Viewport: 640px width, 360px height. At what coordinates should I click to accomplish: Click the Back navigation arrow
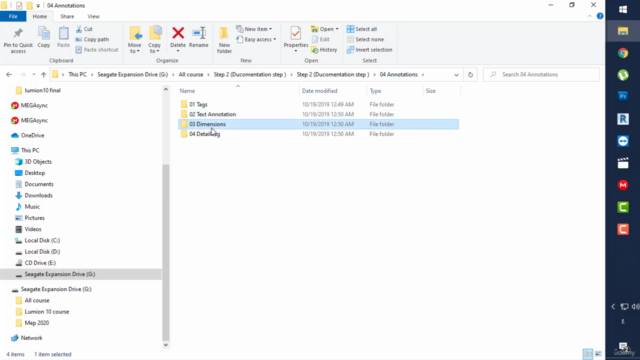[x=9, y=75]
